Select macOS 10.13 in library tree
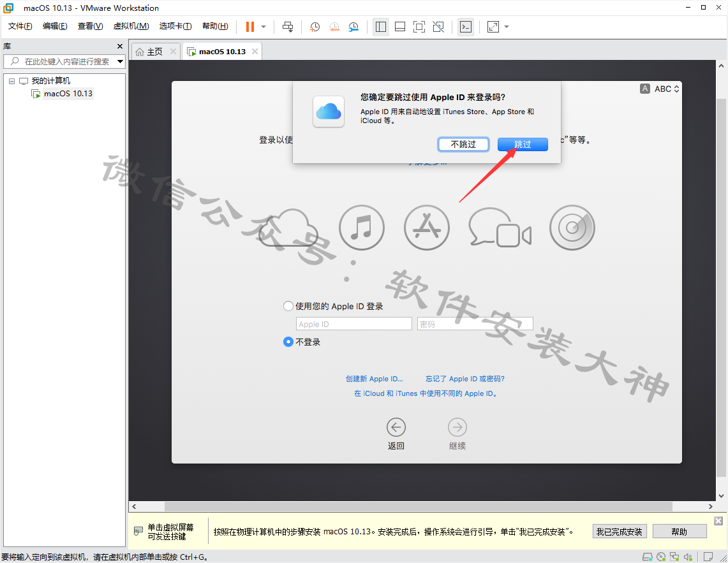Image resolution: width=728 pixels, height=563 pixels. [68, 94]
